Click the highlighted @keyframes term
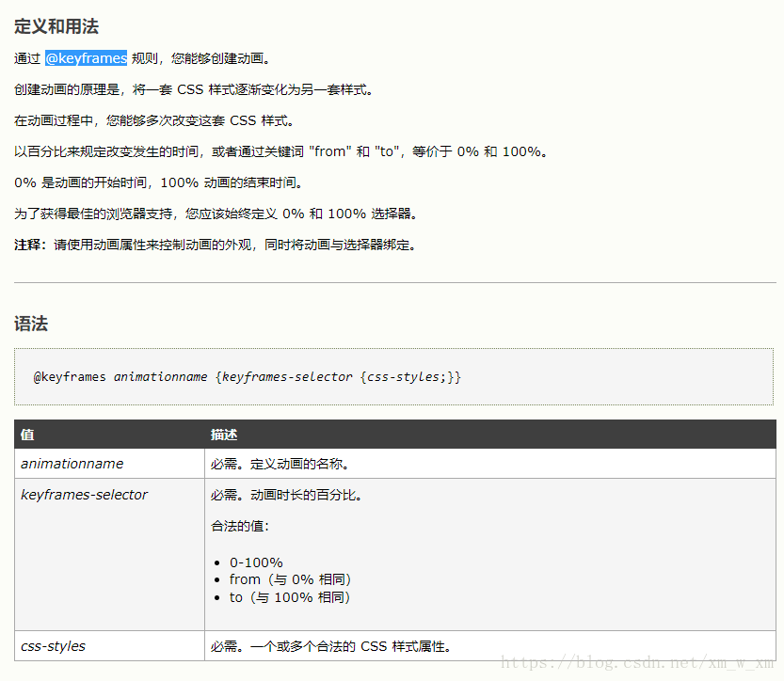The image size is (784, 681). [86, 57]
